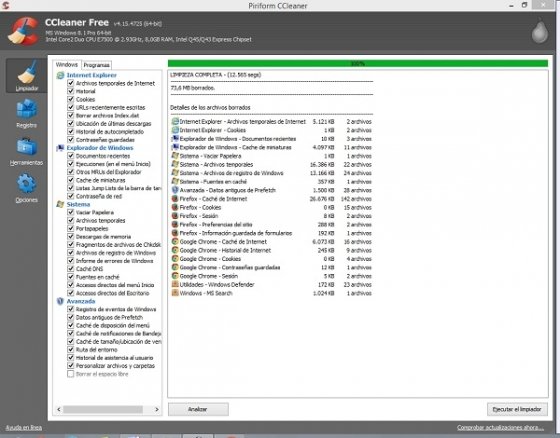Enable Borrar el espacio libre checkbox
This screenshot has height=438, width=560.
(x=71, y=374)
